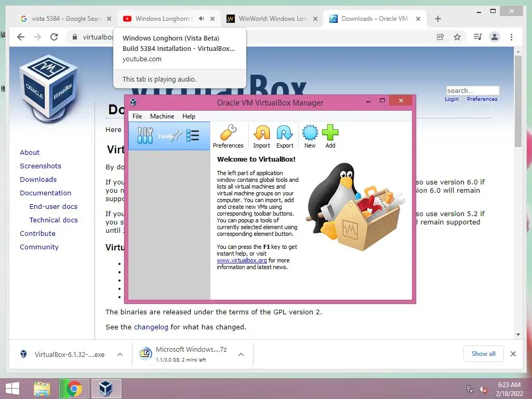Open the File menu in VirtualBox Manager

pos(137,116)
